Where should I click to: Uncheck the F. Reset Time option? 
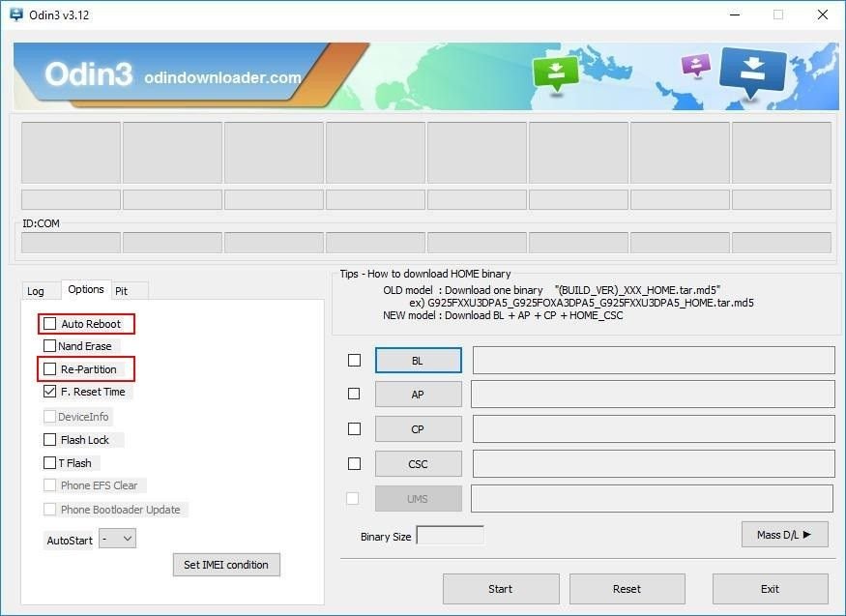pos(49,392)
